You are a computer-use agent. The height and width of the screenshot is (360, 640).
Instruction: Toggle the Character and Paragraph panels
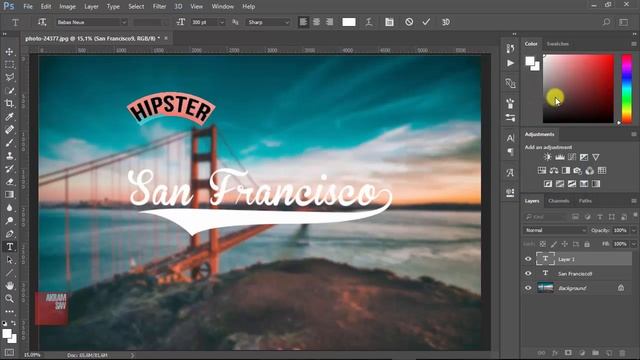[389, 22]
